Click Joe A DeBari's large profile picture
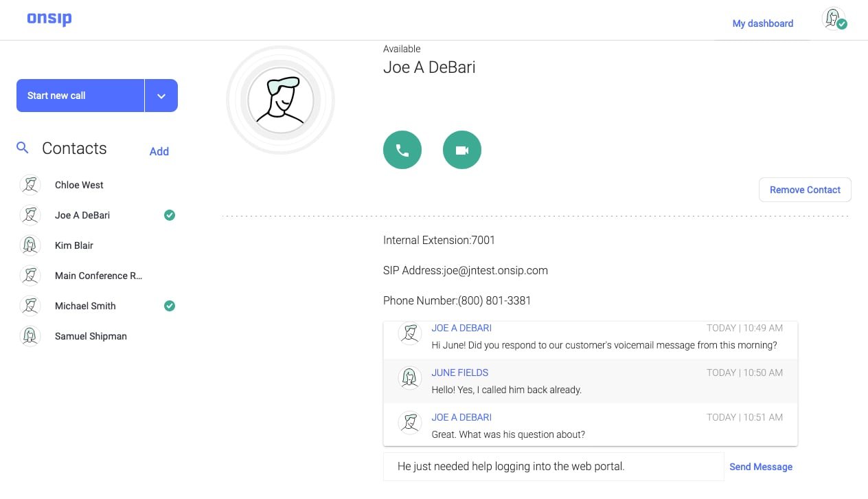The width and height of the screenshot is (868, 499). click(x=280, y=100)
